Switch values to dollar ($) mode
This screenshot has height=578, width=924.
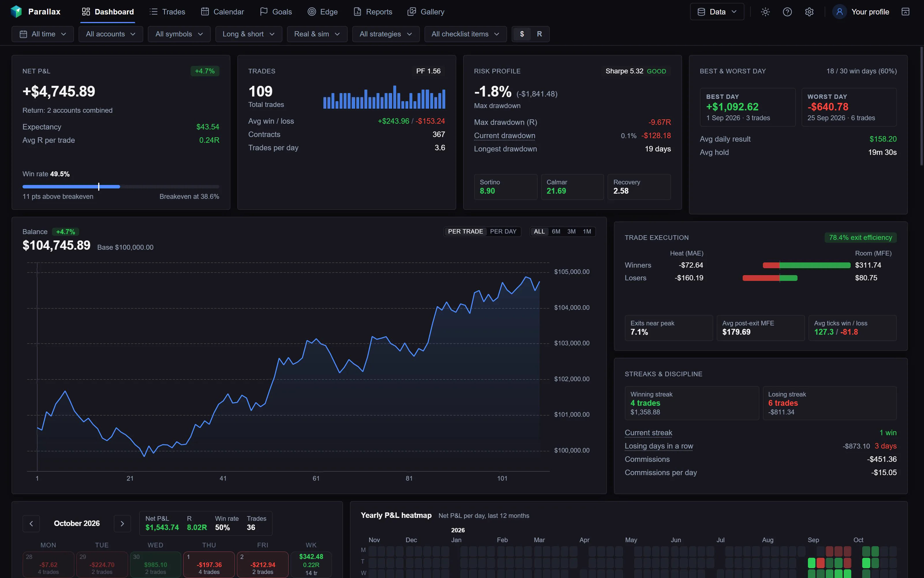pos(522,34)
